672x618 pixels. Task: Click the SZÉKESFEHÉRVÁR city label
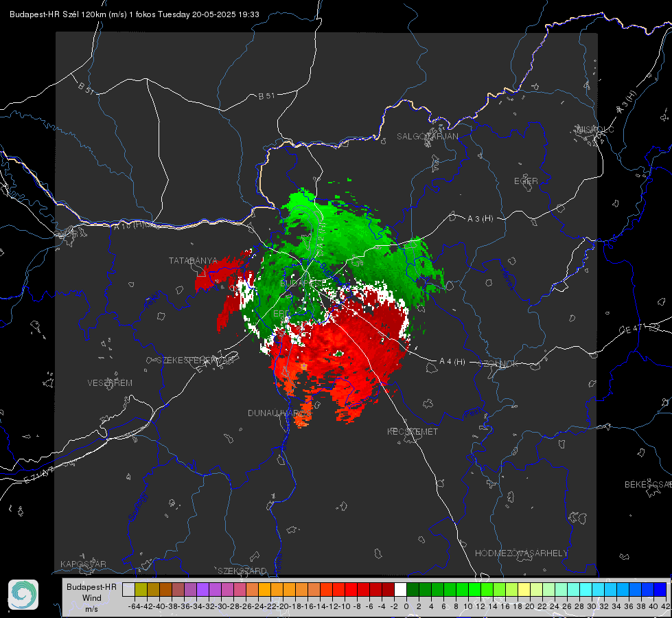196,360
